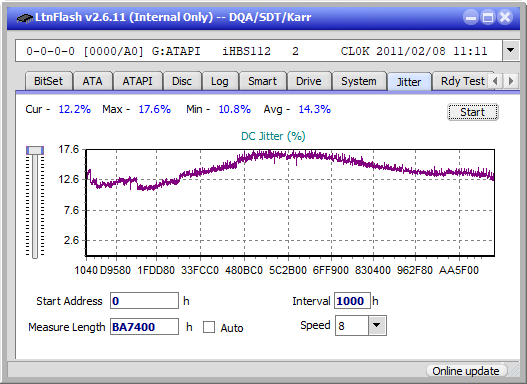Image resolution: width=527 pixels, height=384 pixels.
Task: Start the jitter measurement
Action: (x=473, y=112)
